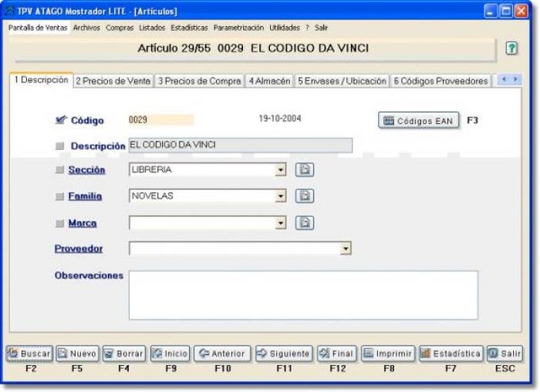The height and width of the screenshot is (392, 540).
Task: Click the date text 19-10-2004
Action: [280, 118]
